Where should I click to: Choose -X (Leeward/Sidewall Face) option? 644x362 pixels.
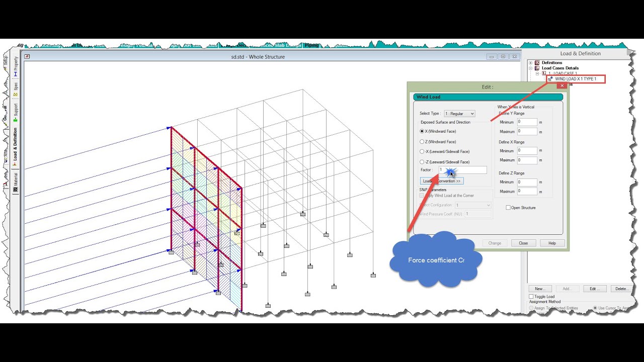(x=422, y=151)
